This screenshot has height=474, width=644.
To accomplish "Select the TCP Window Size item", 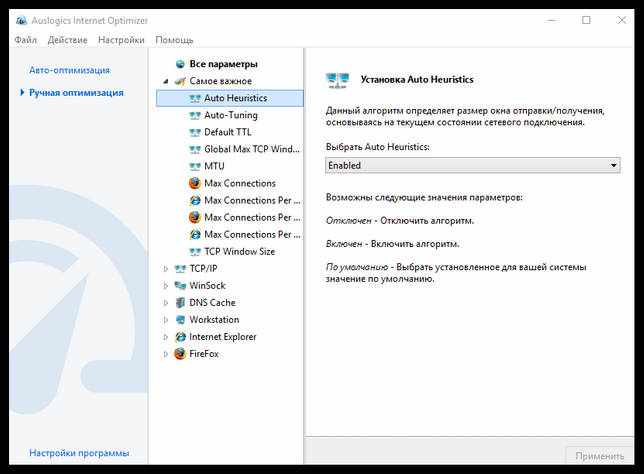I will click(x=239, y=251).
